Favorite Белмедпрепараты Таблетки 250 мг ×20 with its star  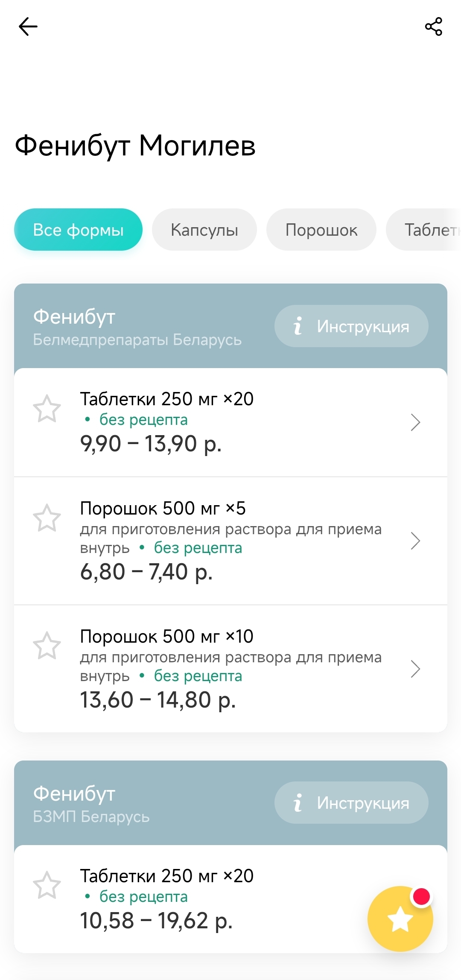click(47, 409)
